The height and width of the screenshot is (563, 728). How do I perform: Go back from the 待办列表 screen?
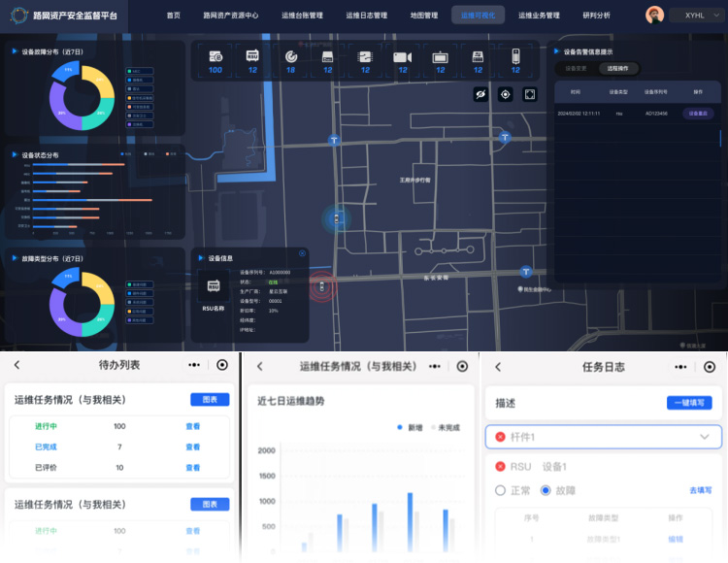[17, 366]
